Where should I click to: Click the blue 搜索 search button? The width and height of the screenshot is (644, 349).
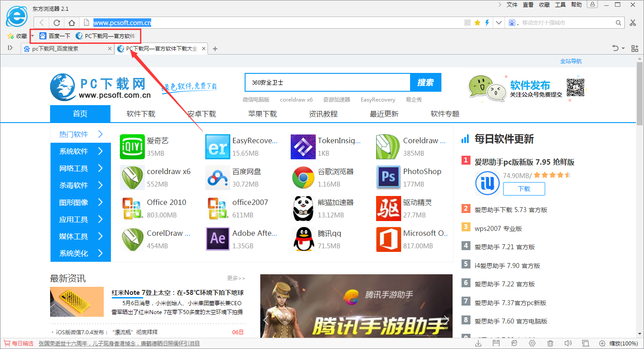point(425,82)
